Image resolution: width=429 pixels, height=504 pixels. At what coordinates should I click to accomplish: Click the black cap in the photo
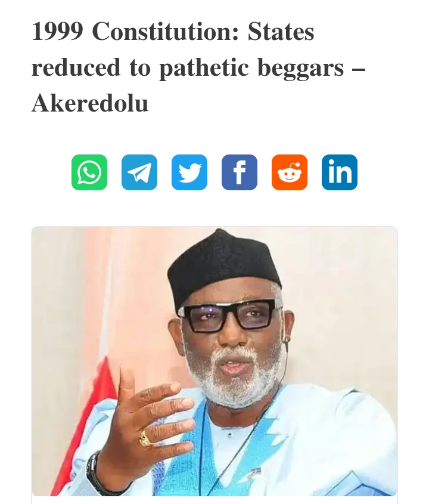pos(224,267)
